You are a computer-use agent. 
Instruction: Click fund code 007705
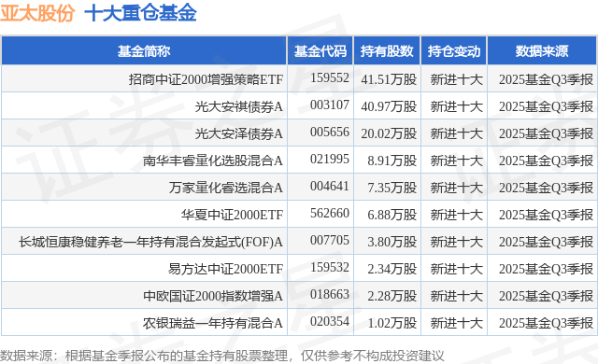click(x=330, y=240)
